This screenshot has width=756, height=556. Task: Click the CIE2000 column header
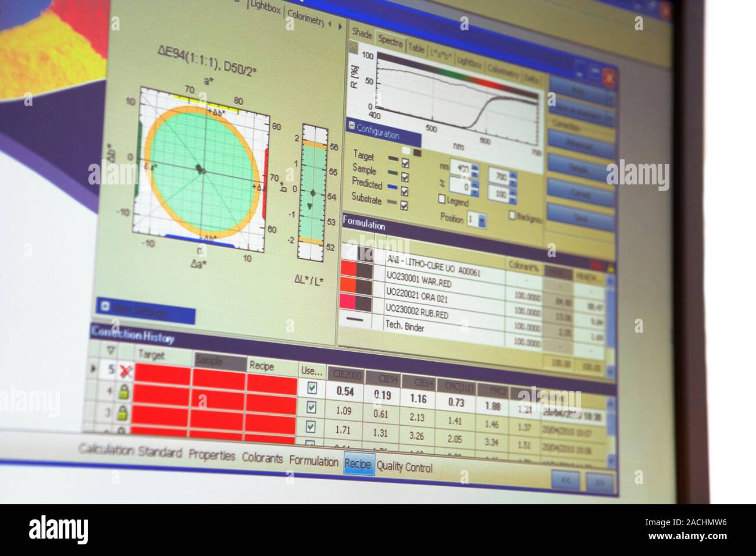(x=345, y=376)
